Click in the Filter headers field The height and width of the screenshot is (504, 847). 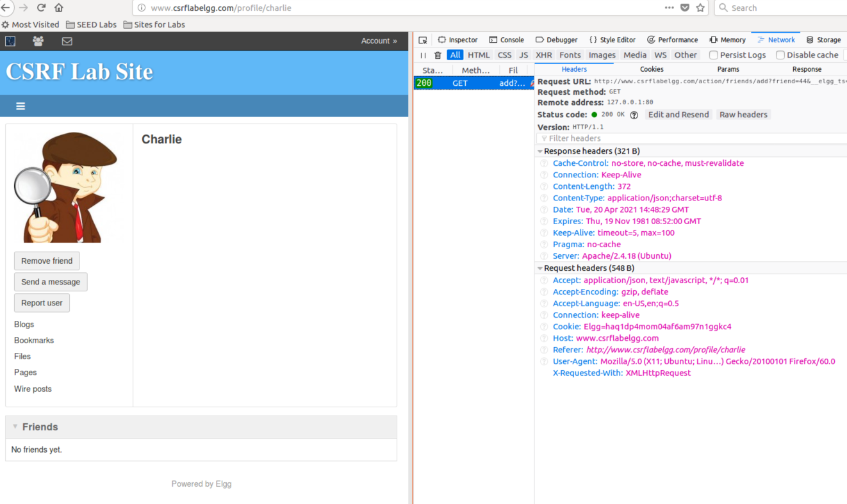(692, 138)
